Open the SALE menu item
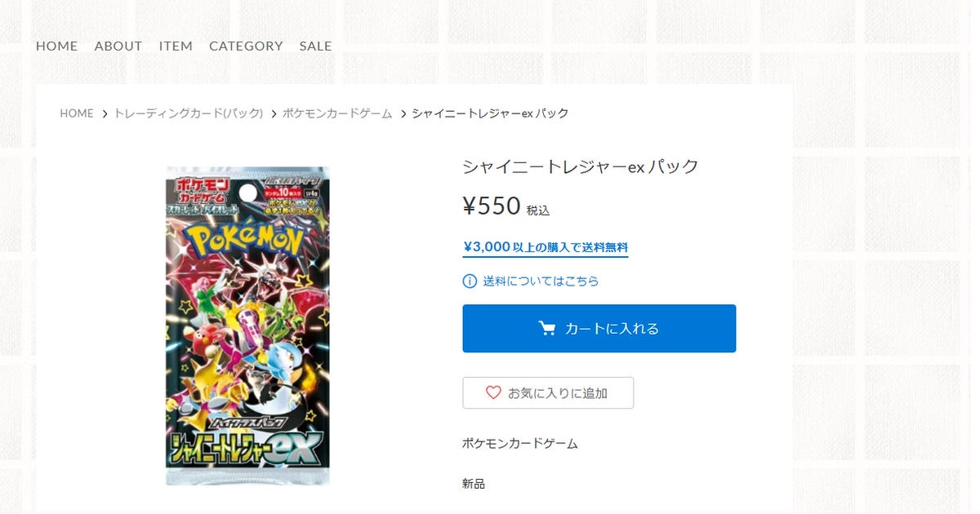This screenshot has width=980, height=514. pos(315,47)
